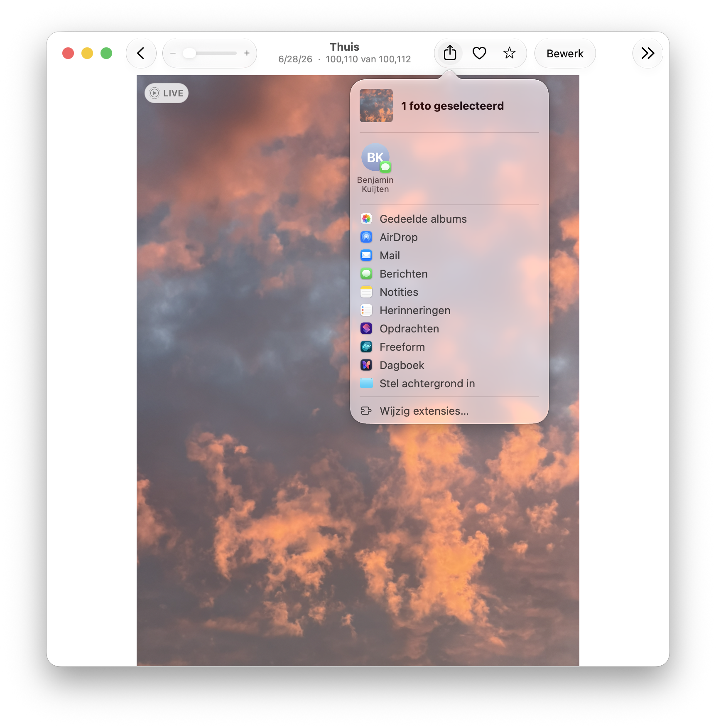
Task: Click the Share toolbar icon
Action: (x=450, y=53)
